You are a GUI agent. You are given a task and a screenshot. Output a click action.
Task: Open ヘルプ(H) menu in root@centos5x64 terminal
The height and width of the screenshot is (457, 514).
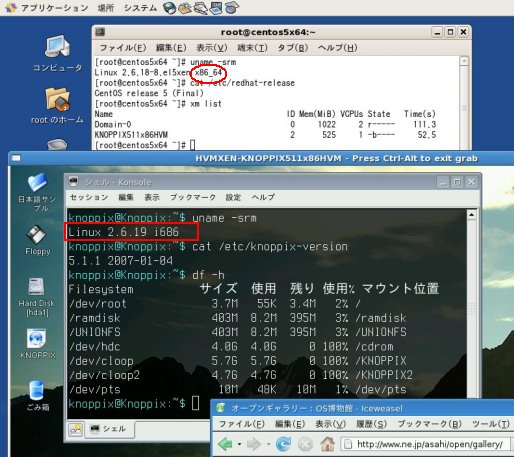[x=337, y=48]
